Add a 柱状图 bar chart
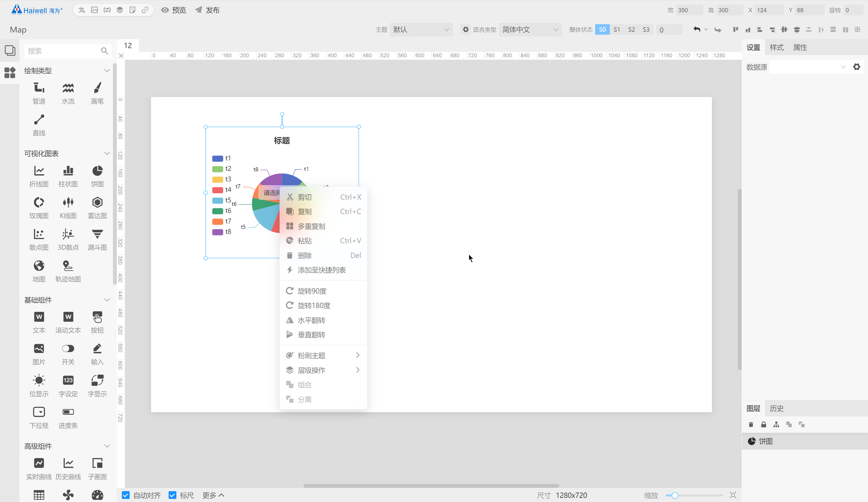Screen dimensions: 868x502 point(68,176)
